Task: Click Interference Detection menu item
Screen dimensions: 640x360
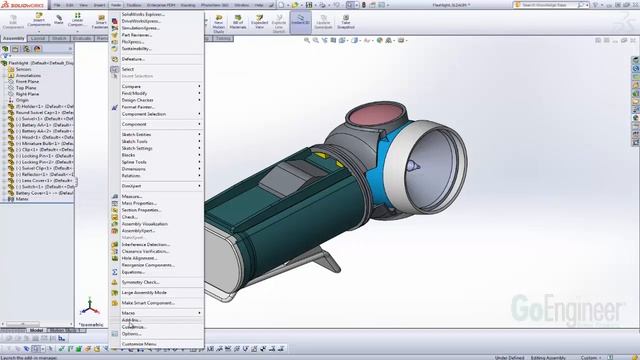Action: [146, 244]
